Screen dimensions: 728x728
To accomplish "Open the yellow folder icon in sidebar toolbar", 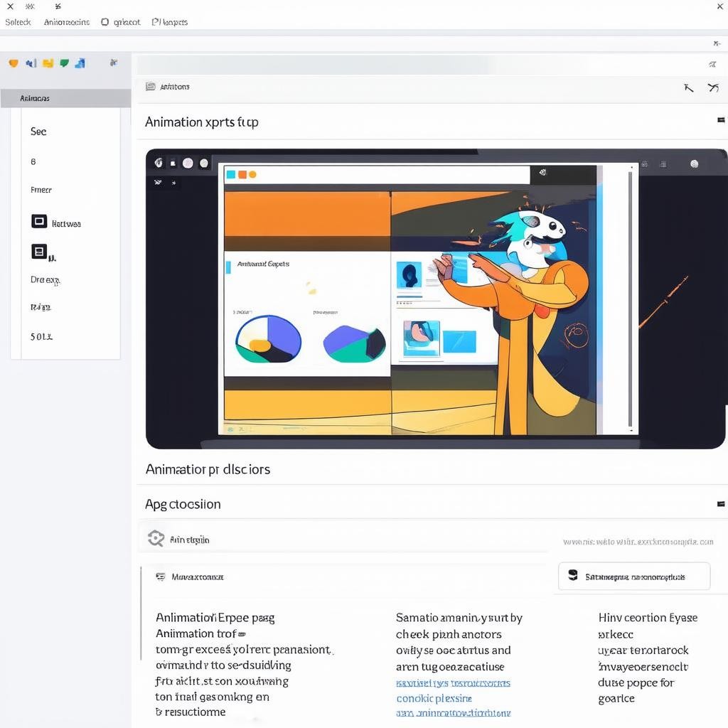I will pos(48,63).
